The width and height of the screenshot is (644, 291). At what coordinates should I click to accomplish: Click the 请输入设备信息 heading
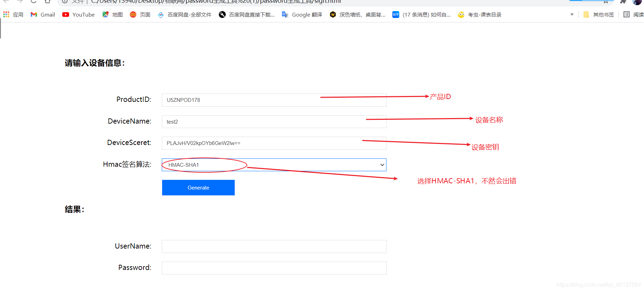tap(95, 63)
